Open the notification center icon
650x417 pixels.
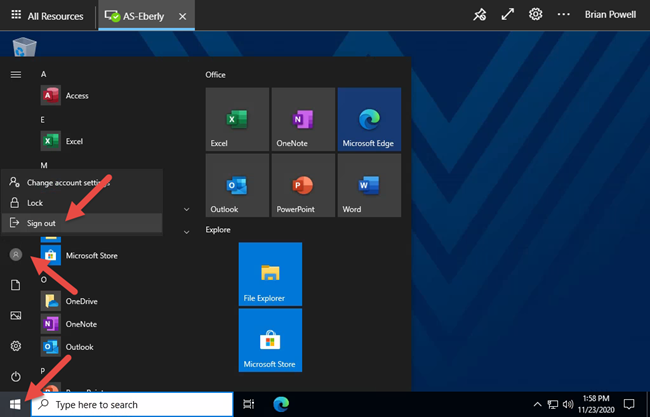coord(629,404)
